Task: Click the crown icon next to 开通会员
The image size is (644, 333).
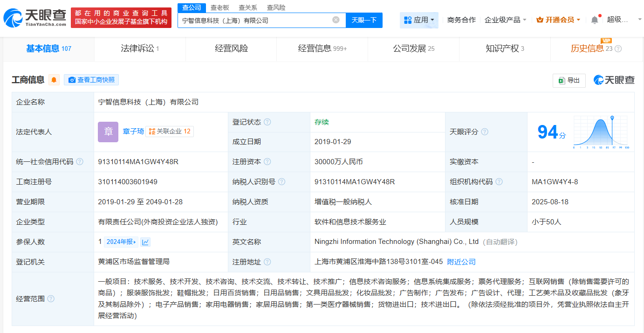Action: [x=539, y=20]
